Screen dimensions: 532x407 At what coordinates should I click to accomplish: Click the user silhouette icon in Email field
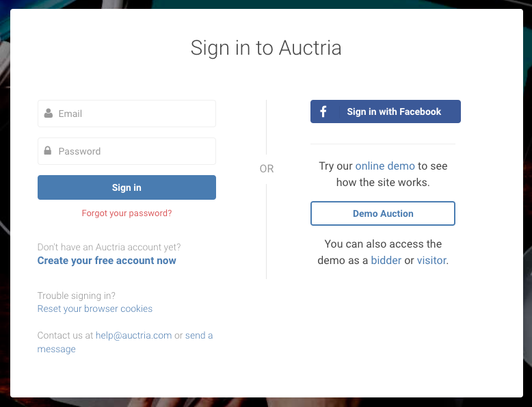click(49, 114)
